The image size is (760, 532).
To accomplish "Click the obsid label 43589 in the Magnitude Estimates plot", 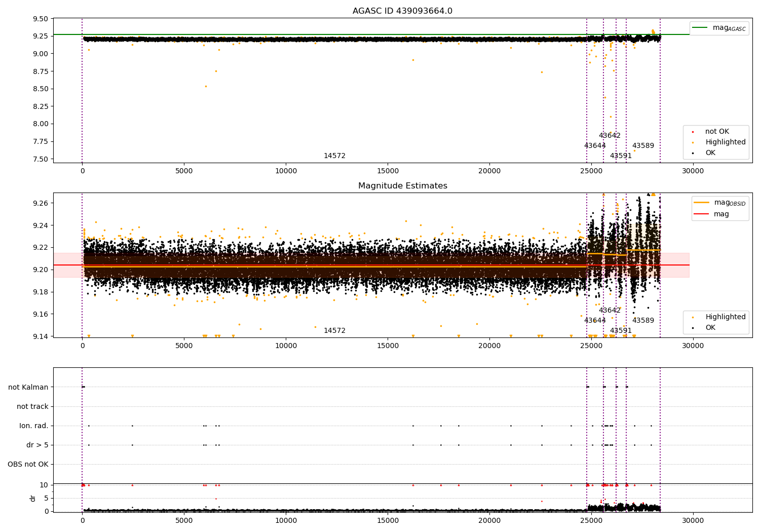I will (x=643, y=321).
